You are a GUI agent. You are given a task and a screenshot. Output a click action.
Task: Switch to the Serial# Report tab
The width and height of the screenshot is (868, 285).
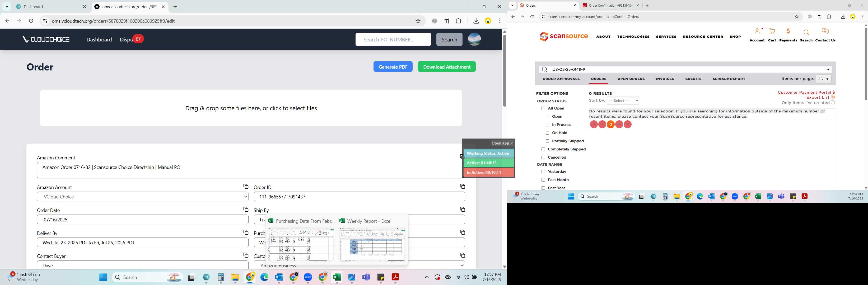[729, 79]
